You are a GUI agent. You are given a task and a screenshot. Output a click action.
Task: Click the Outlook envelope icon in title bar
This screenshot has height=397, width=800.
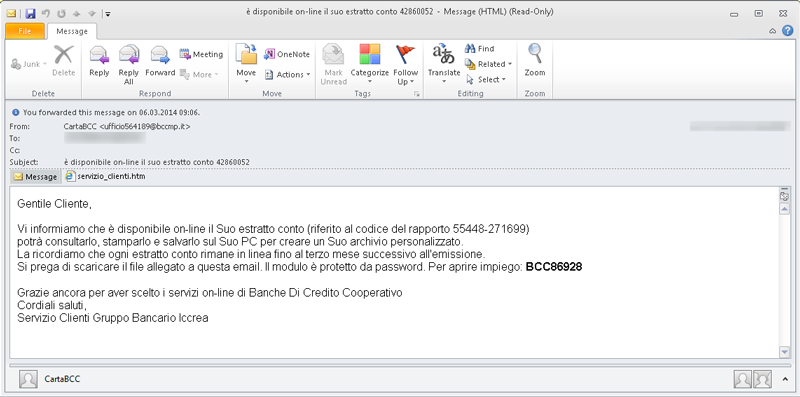click(x=11, y=13)
